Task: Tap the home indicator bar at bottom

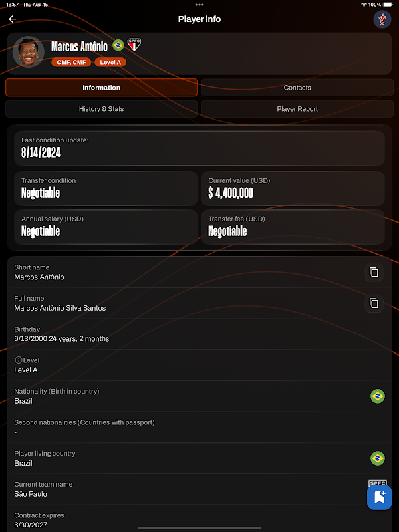Action: click(199, 528)
